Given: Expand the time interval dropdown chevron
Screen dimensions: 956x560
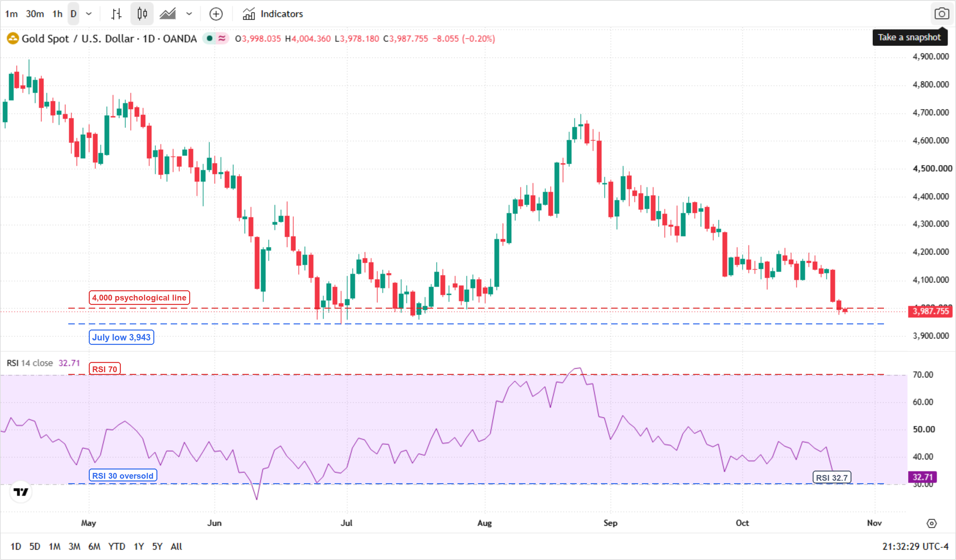Looking at the screenshot, I should click(x=89, y=14).
